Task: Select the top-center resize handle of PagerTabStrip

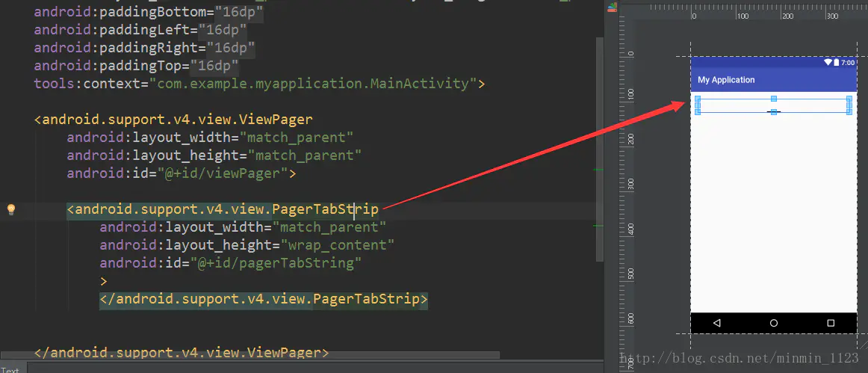Action: click(774, 99)
